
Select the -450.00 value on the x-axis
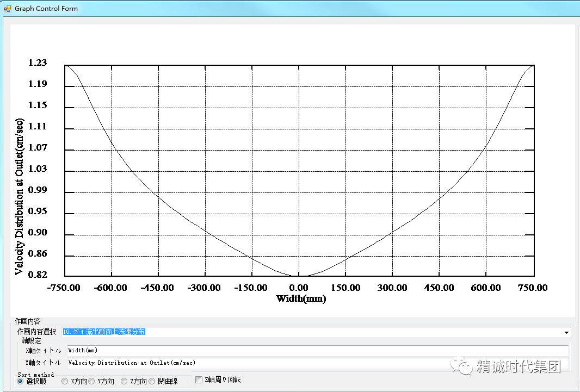(157, 288)
